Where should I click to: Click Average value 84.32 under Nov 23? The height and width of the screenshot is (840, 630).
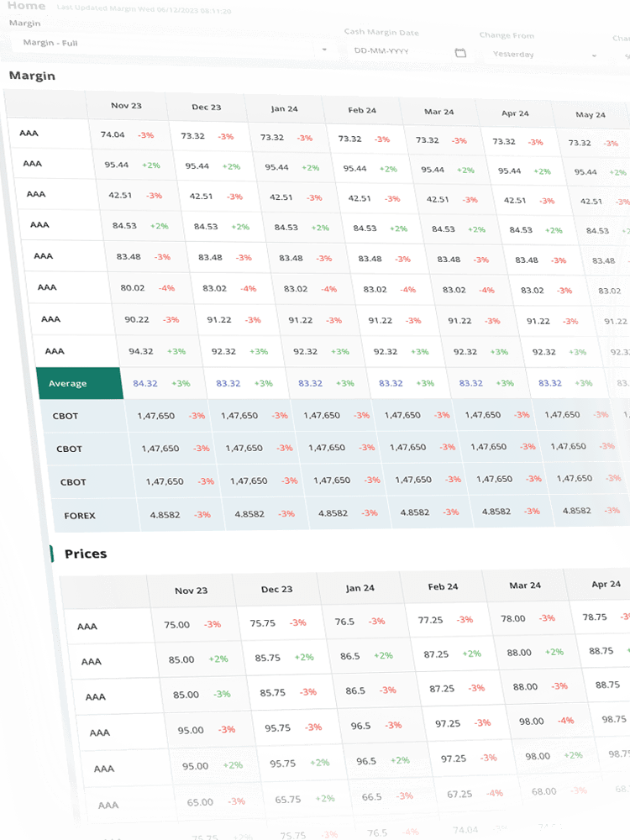pos(145,383)
